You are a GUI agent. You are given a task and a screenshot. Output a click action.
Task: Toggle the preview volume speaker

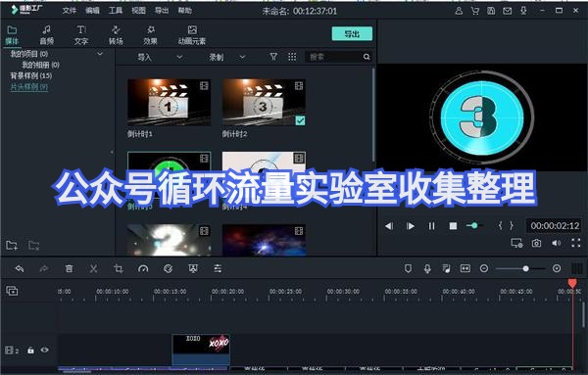[x=556, y=243]
